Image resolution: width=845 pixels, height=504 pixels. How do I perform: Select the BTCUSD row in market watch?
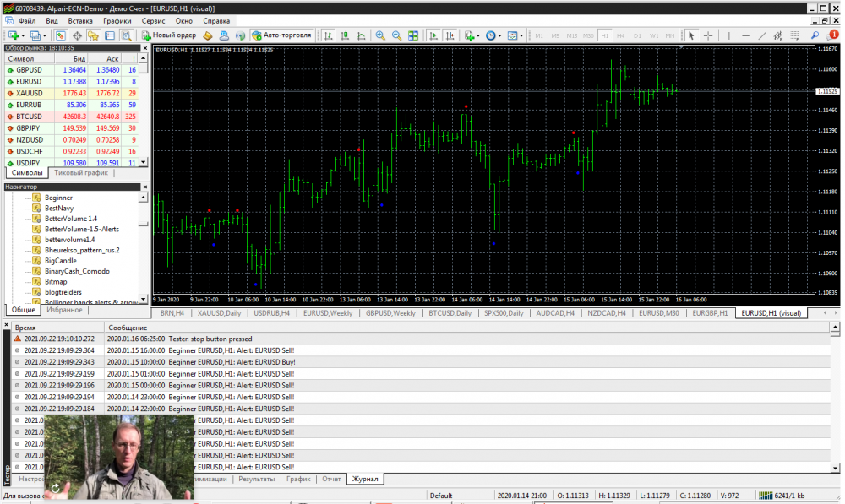tap(29, 117)
